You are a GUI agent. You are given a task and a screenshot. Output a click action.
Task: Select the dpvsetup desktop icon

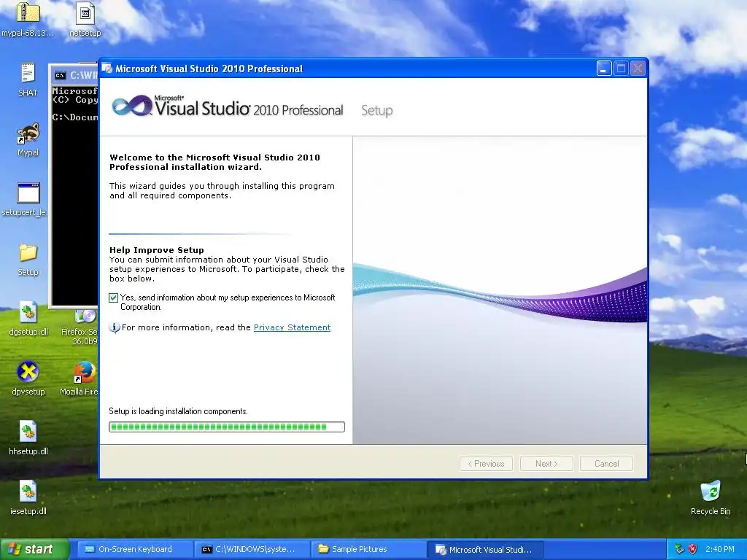click(28, 372)
